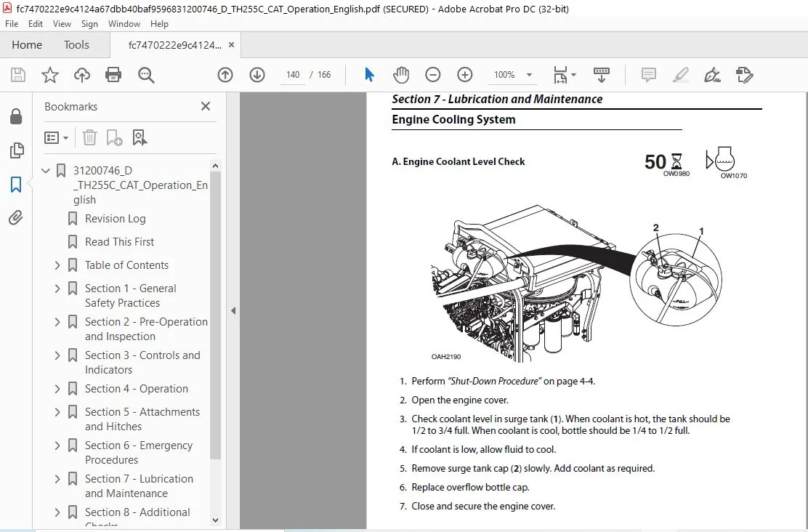The width and height of the screenshot is (808, 532).
Task: Add a comment sticky note
Action: click(649, 75)
